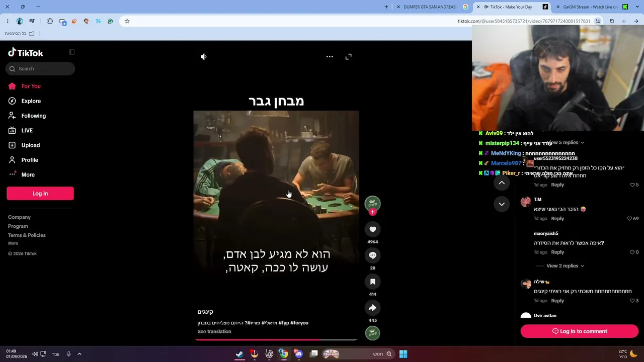Open Windows Start menu
Image resolution: width=644 pixels, height=362 pixels.
point(403,354)
